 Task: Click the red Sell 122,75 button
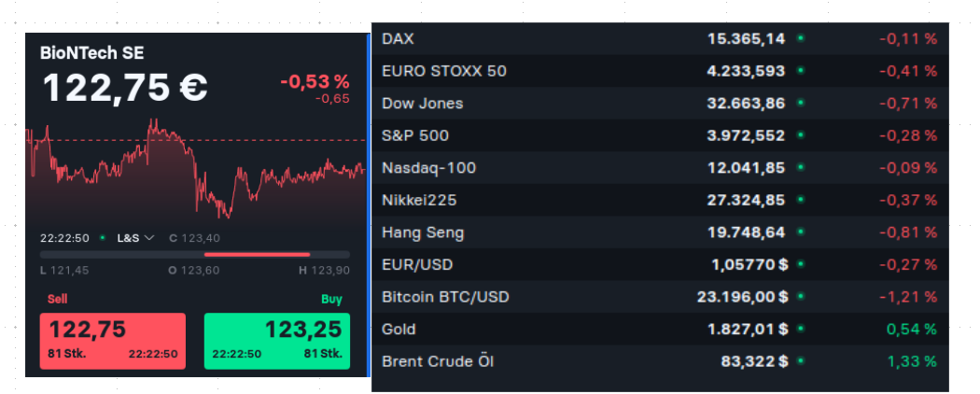(112, 341)
